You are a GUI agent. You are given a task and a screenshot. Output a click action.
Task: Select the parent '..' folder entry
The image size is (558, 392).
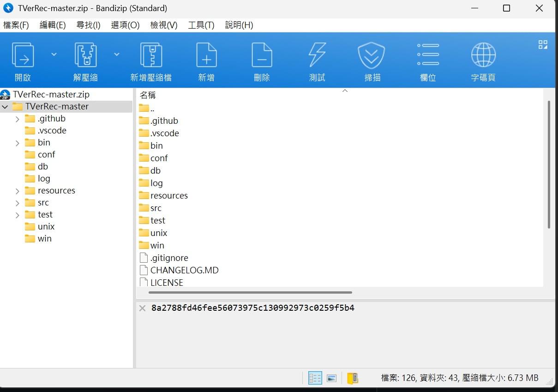coord(147,109)
